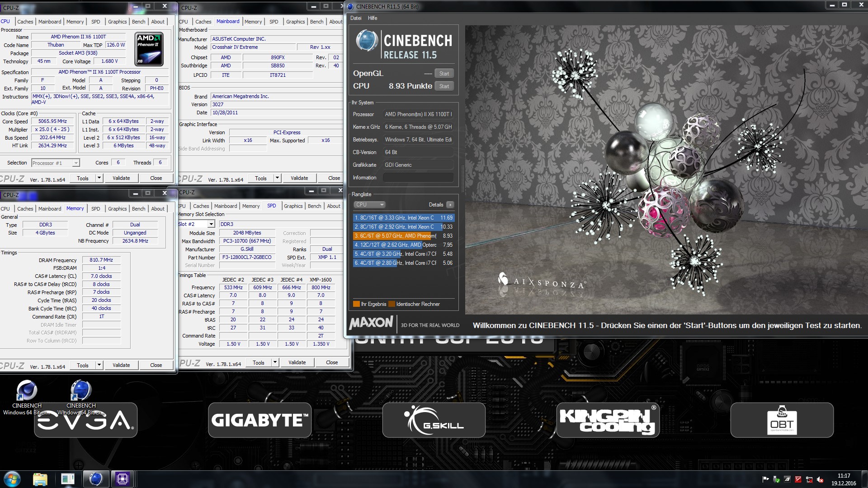
Task: Click the NB Frequency value 2634.8 MHz
Action: point(135,241)
